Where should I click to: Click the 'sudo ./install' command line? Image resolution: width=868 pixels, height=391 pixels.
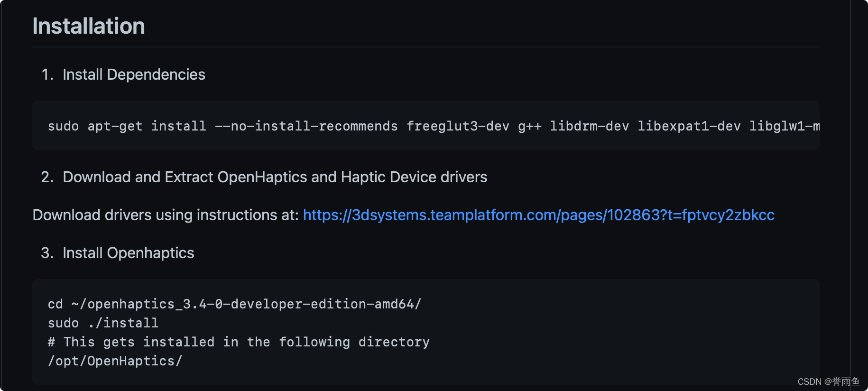(103, 323)
